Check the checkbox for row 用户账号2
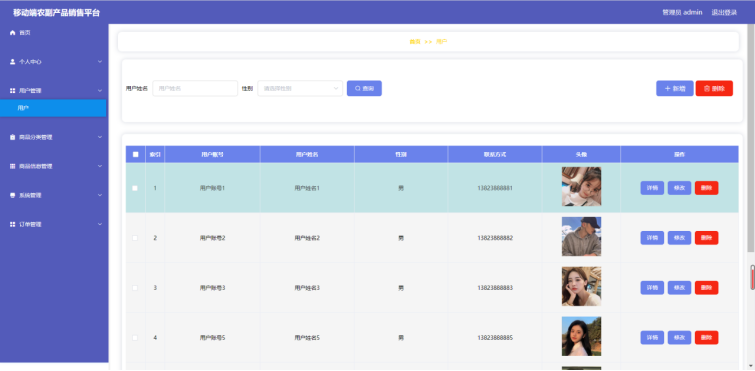 click(x=135, y=238)
